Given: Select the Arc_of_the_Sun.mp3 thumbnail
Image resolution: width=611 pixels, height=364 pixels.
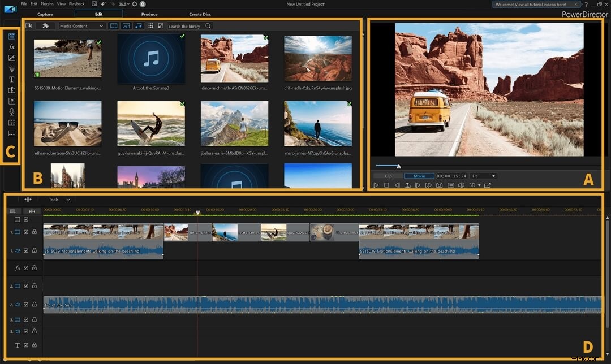Looking at the screenshot, I should tap(151, 57).
